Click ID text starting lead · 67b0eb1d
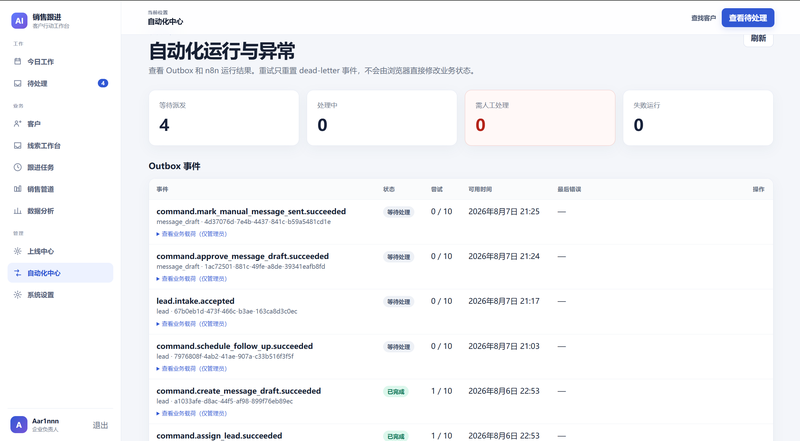800x441 pixels. [227, 311]
